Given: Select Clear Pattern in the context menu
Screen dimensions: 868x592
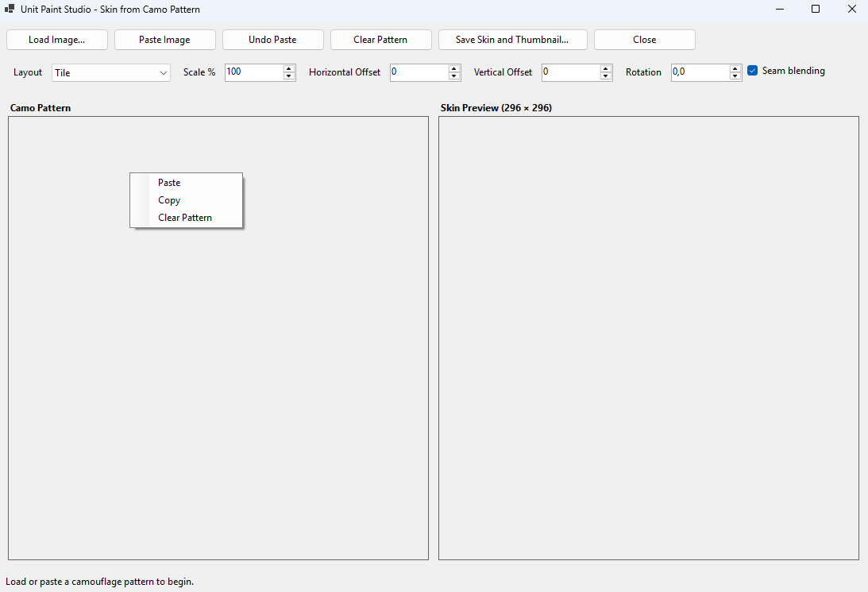Looking at the screenshot, I should click(186, 218).
